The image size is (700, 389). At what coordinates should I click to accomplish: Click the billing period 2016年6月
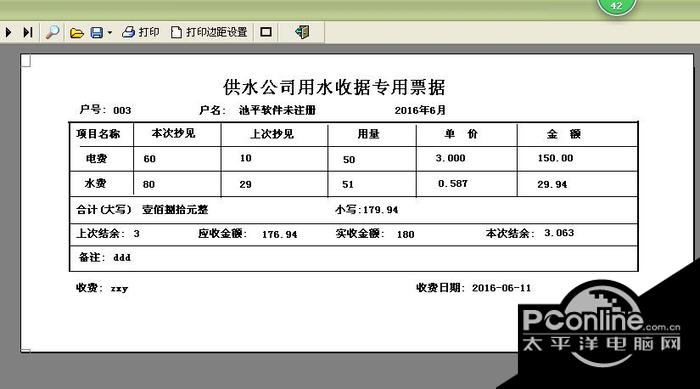point(420,110)
